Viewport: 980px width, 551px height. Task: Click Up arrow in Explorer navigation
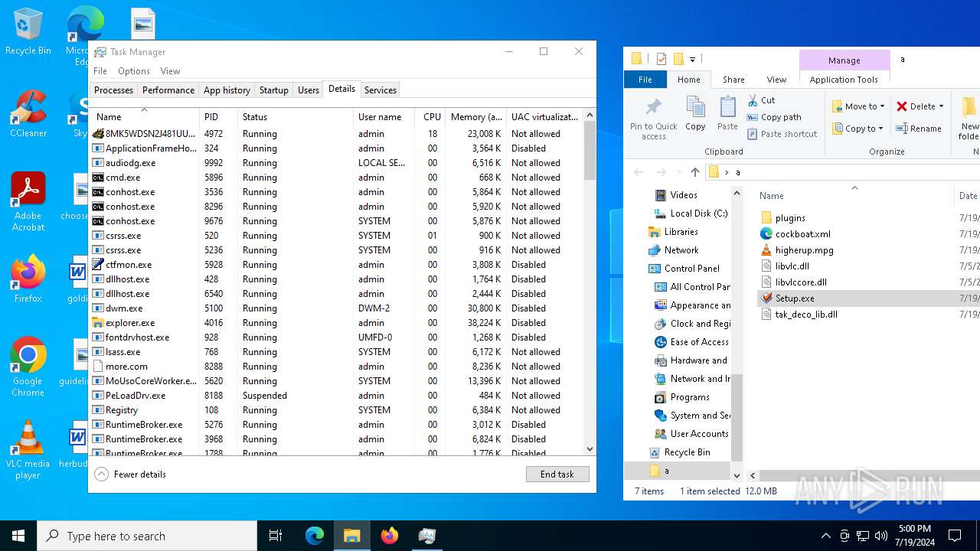694,172
